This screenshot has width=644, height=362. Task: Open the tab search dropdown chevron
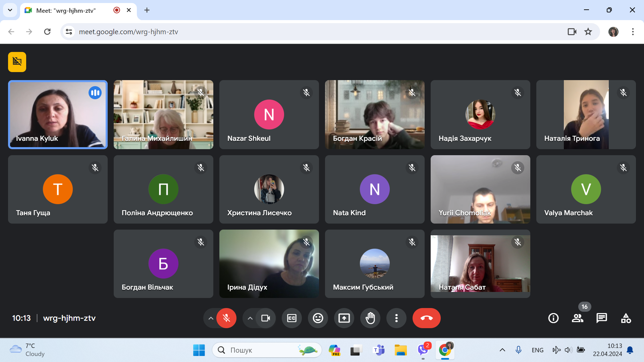coord(10,10)
